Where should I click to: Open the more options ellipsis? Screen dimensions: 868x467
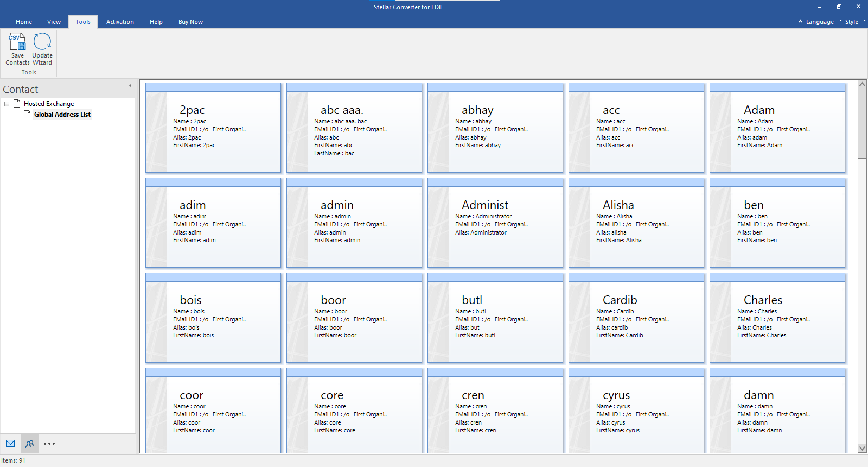49,444
